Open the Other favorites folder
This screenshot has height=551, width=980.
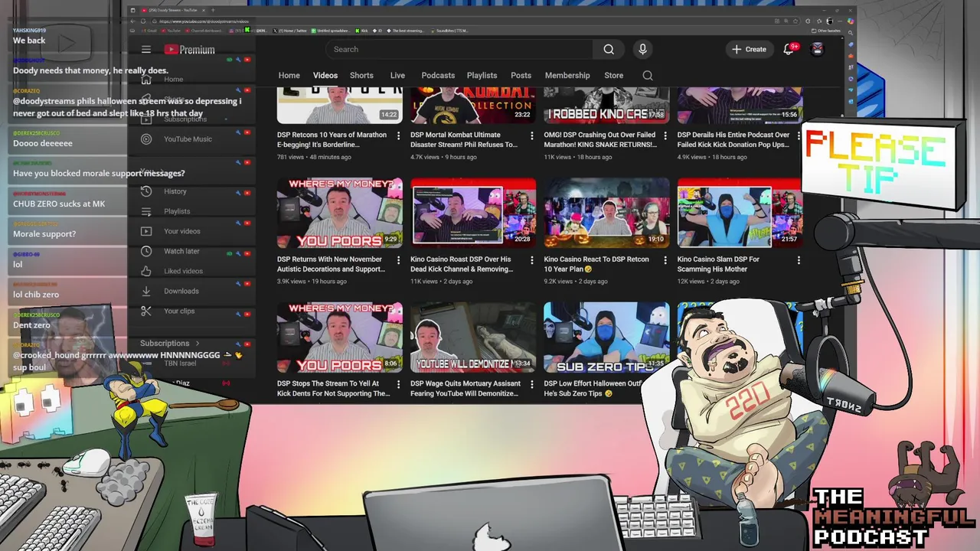click(x=827, y=31)
